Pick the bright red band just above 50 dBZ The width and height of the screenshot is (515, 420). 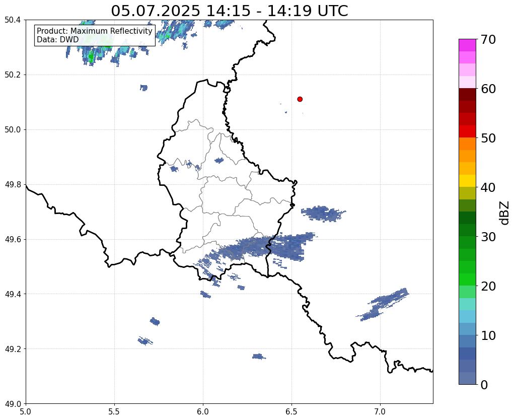click(467, 132)
